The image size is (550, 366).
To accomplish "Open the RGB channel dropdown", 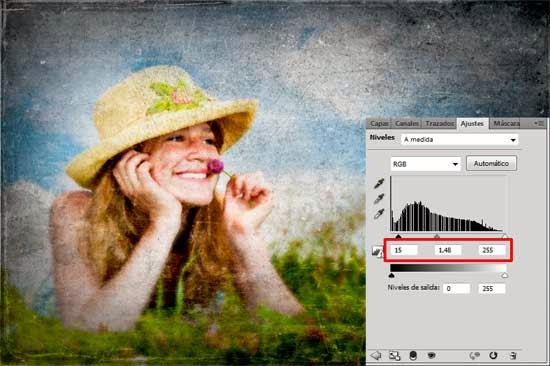I will 425,164.
